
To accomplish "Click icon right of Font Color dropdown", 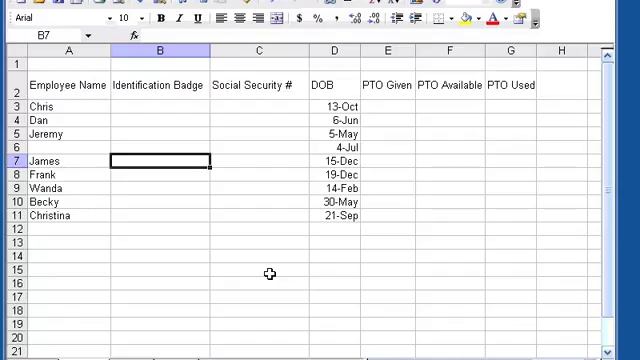I will tap(520, 18).
